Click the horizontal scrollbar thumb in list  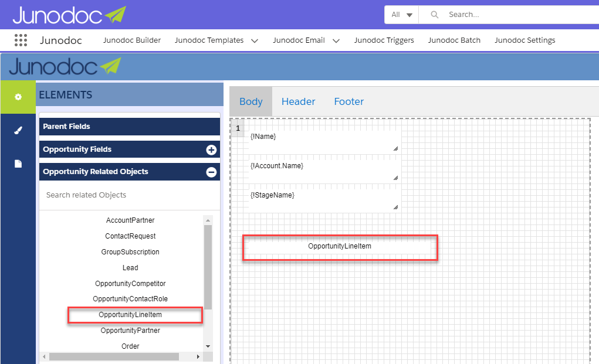[114, 357]
